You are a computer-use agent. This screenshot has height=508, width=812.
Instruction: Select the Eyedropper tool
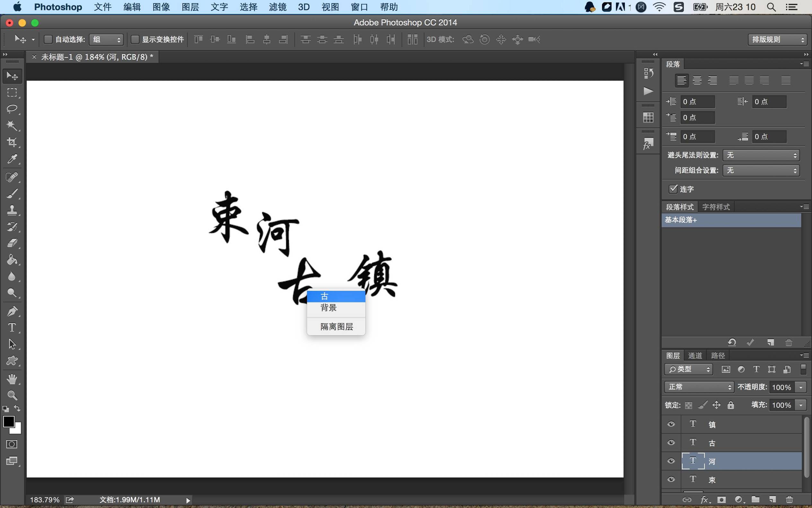coord(12,159)
